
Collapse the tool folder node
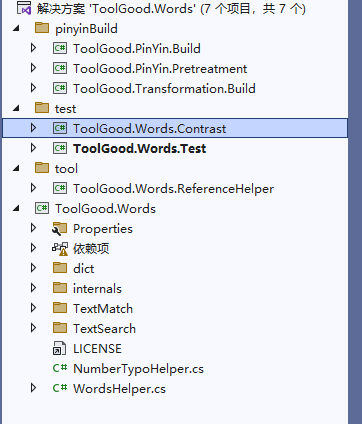coord(16,169)
